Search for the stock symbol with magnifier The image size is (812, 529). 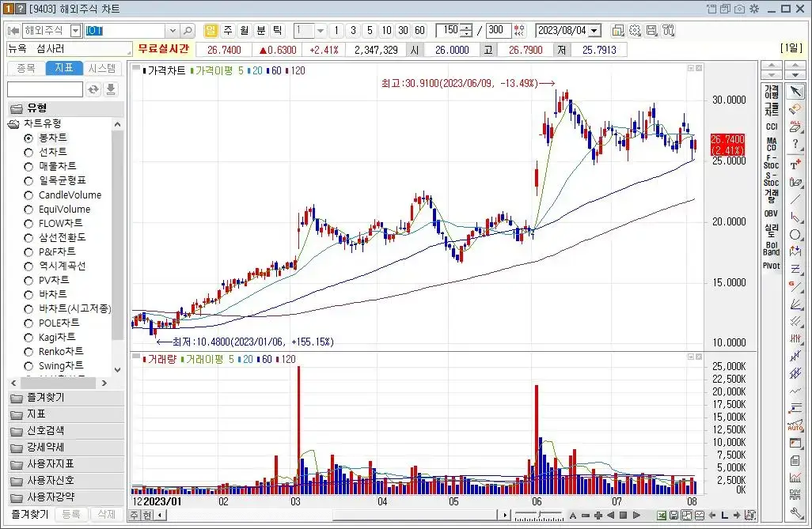(188, 31)
